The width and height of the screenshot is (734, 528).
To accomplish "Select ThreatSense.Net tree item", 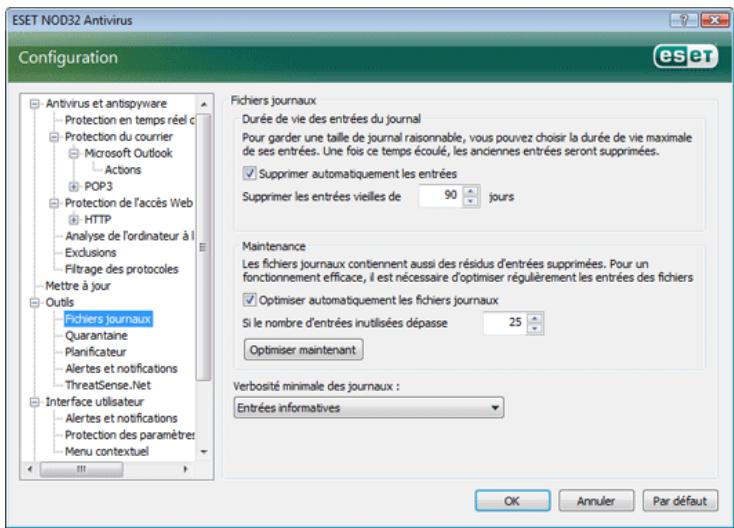I will pyautogui.click(x=108, y=385).
